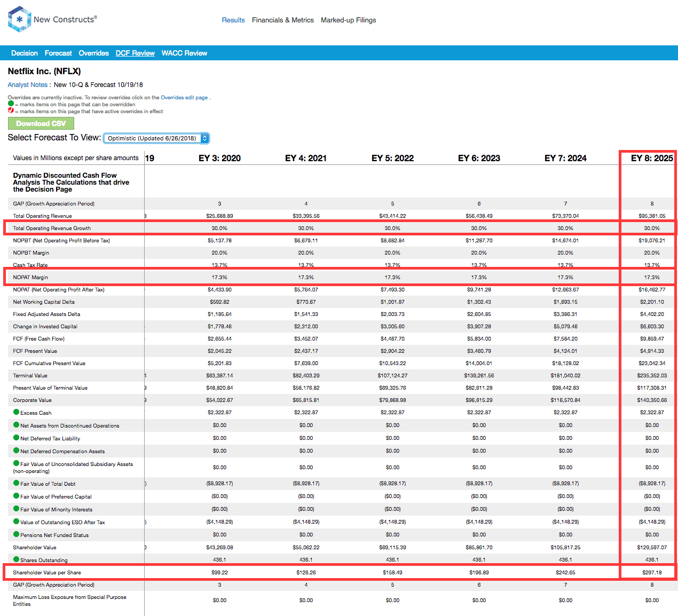Screen dimensions: 678x616
Task: Go to the Overrides page
Action: click(x=93, y=53)
